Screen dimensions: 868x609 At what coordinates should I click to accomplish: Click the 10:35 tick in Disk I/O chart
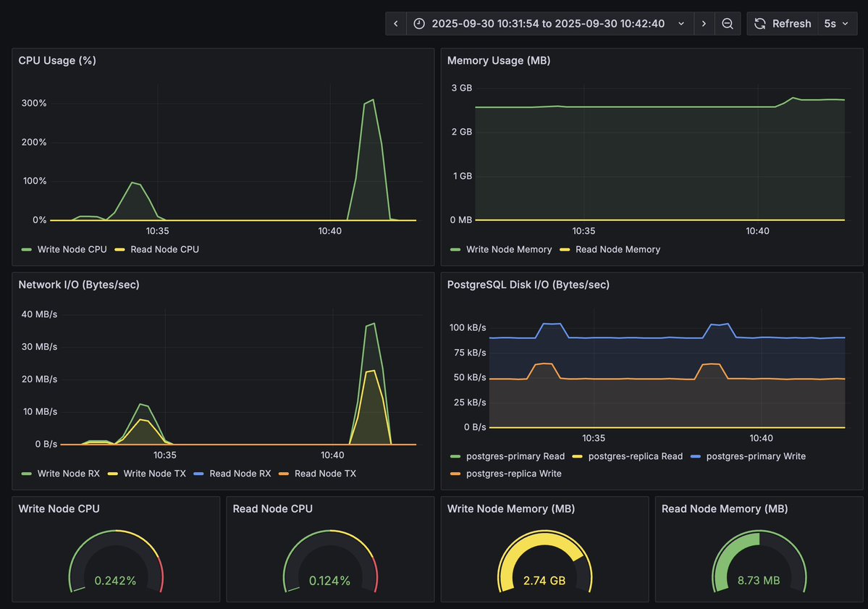coord(594,438)
